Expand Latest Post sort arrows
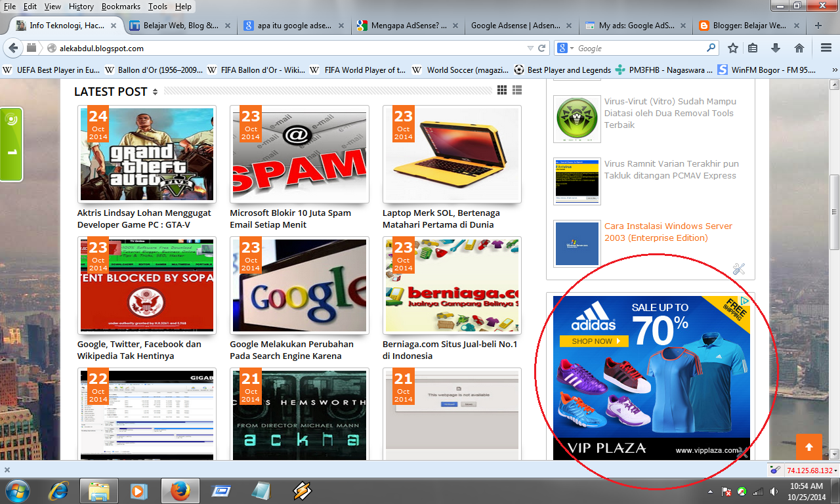The width and height of the screenshot is (840, 504). 155,91
